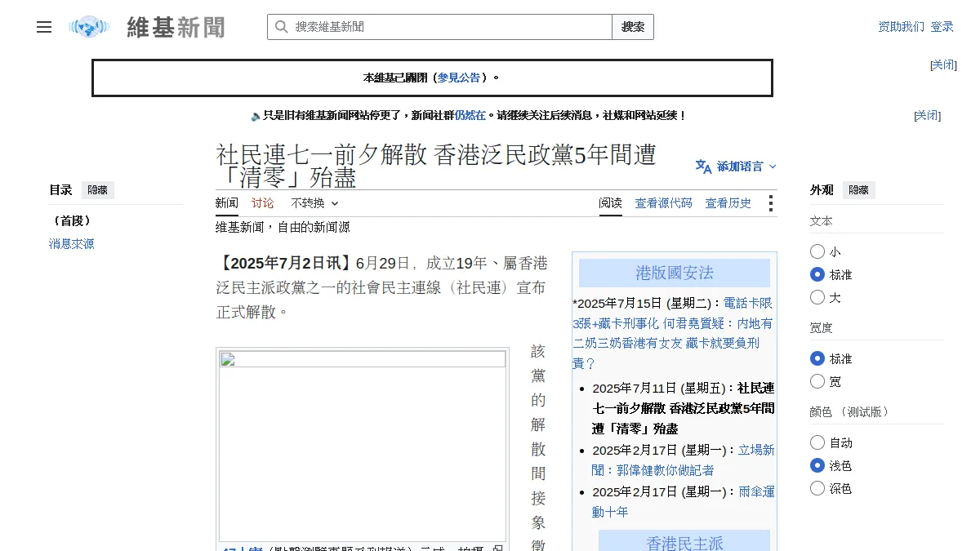Select text size 小
The image size is (980, 551).
817,251
